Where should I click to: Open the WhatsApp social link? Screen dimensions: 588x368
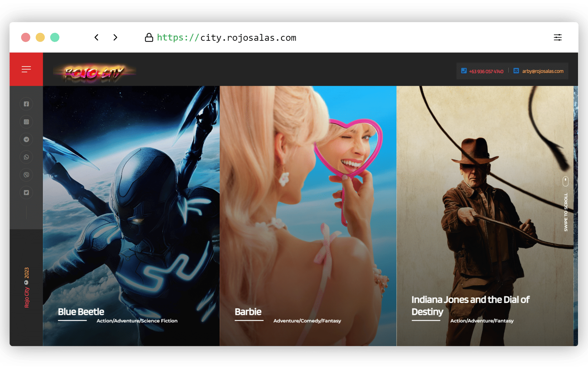click(26, 157)
